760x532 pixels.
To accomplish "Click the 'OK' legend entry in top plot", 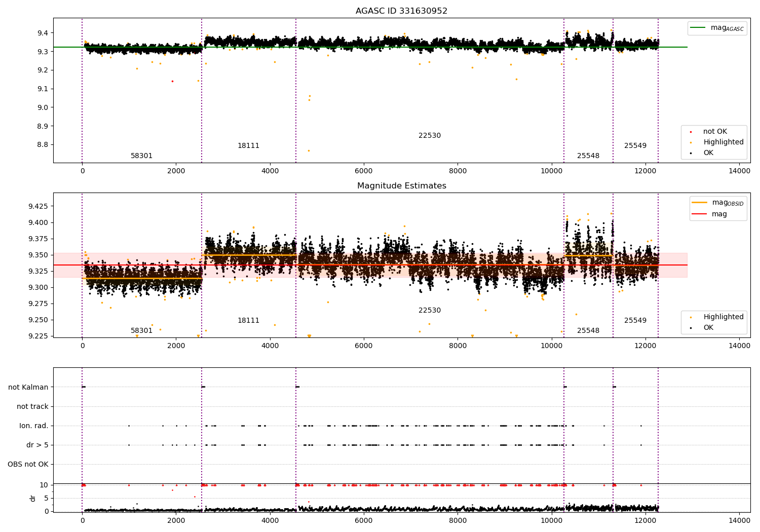I will click(708, 153).
